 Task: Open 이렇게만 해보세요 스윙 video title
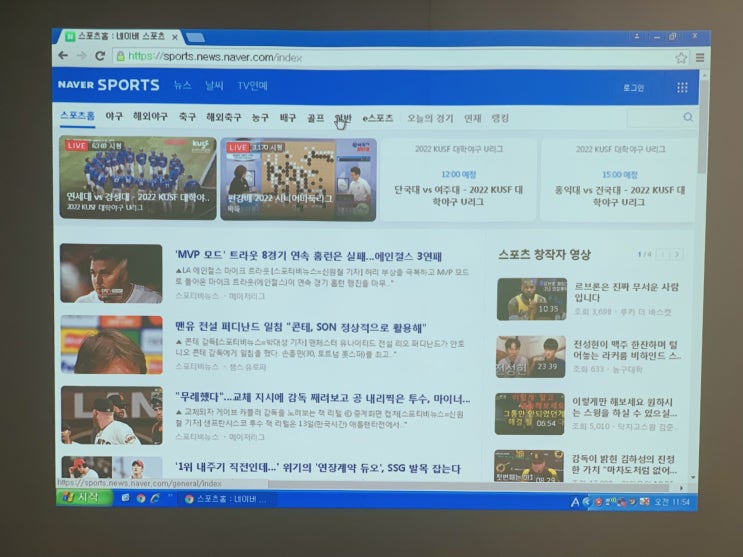coord(625,407)
